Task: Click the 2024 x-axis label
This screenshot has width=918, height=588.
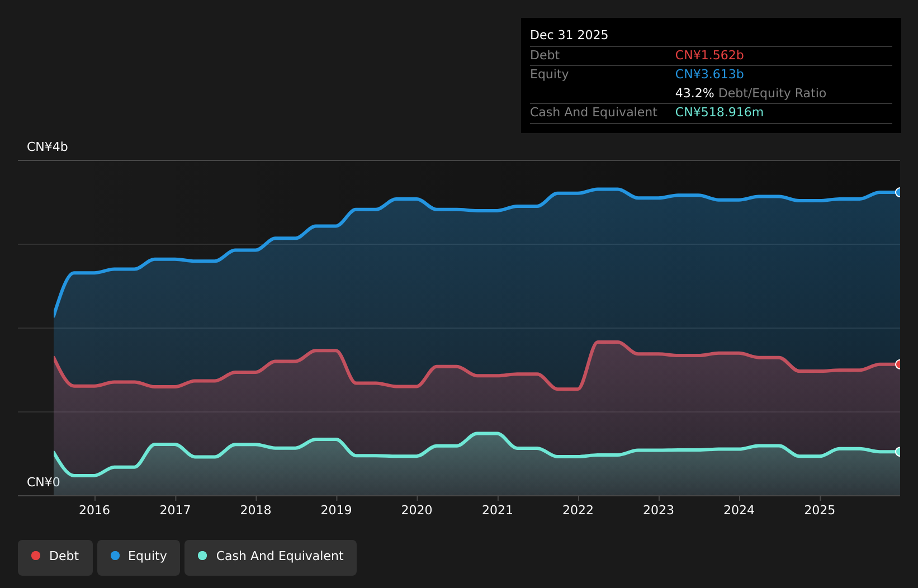Action: (739, 510)
